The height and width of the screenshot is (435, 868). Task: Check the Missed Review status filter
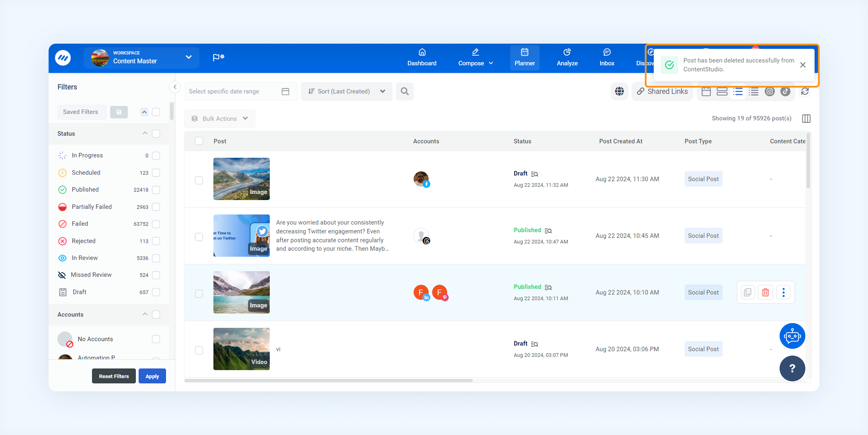(156, 275)
